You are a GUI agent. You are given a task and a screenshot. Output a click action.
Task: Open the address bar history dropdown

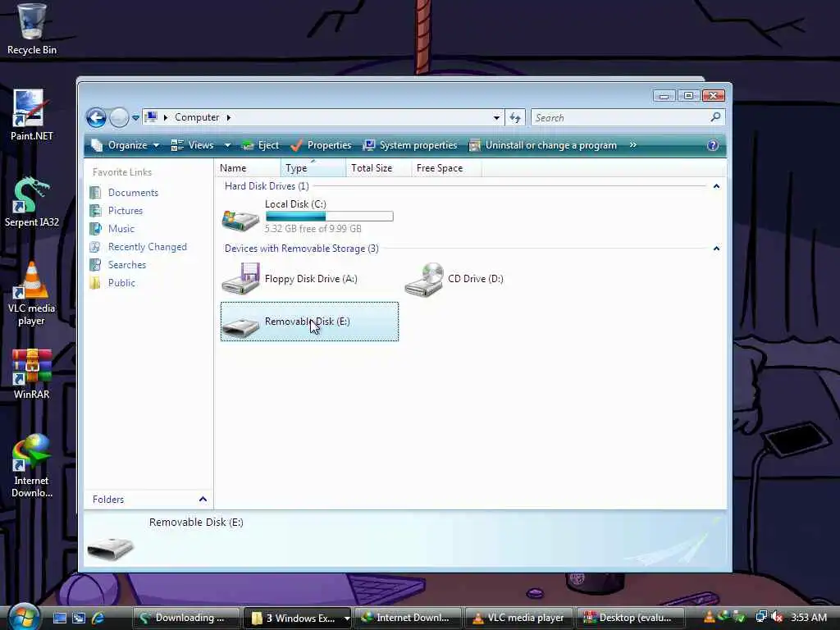[496, 117]
